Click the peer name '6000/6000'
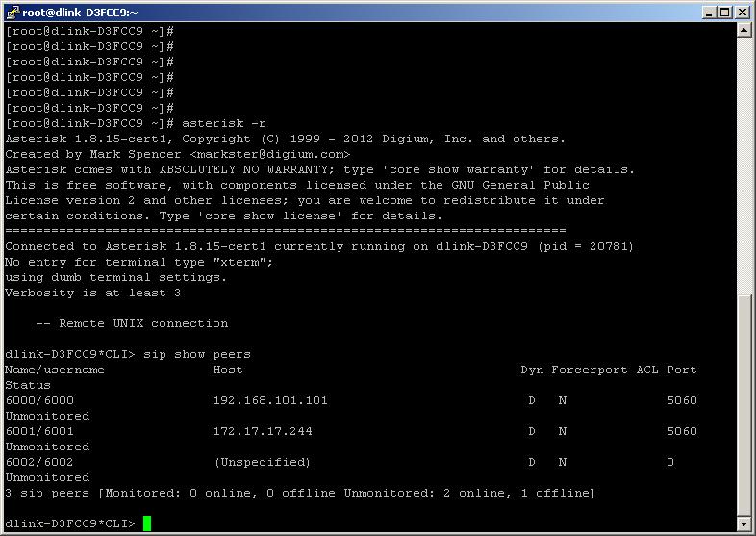Image resolution: width=756 pixels, height=536 pixels. tap(39, 400)
